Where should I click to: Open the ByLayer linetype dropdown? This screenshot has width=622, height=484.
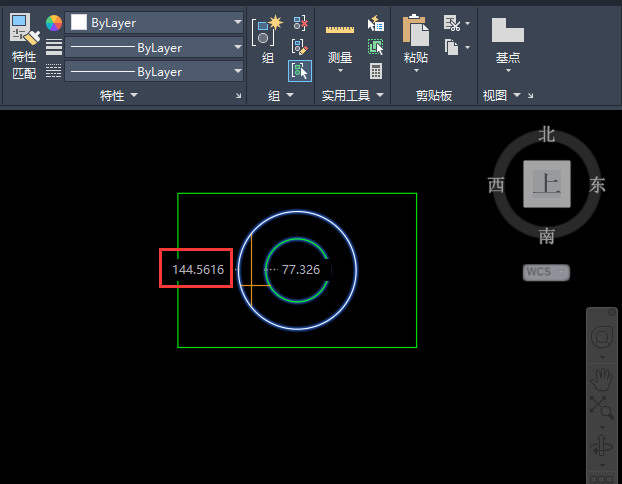tap(154, 71)
